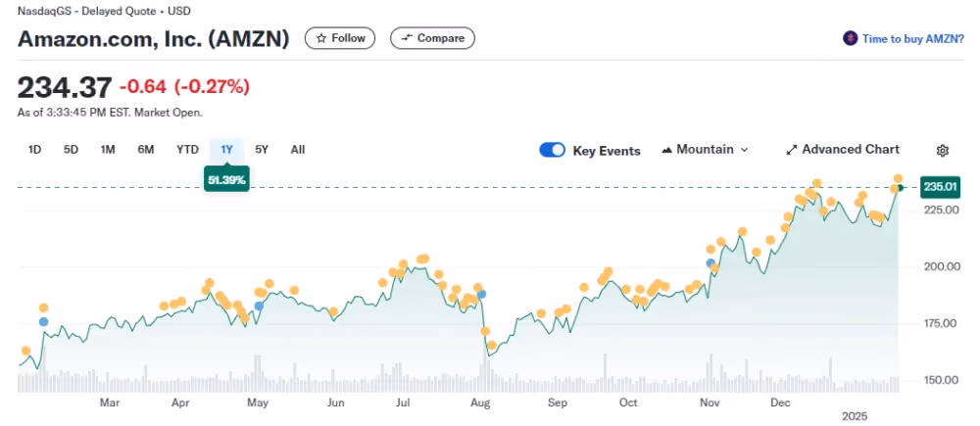The width and height of the screenshot is (980, 426).
Task: Click the chart settings gear icon
Action: coord(943,151)
